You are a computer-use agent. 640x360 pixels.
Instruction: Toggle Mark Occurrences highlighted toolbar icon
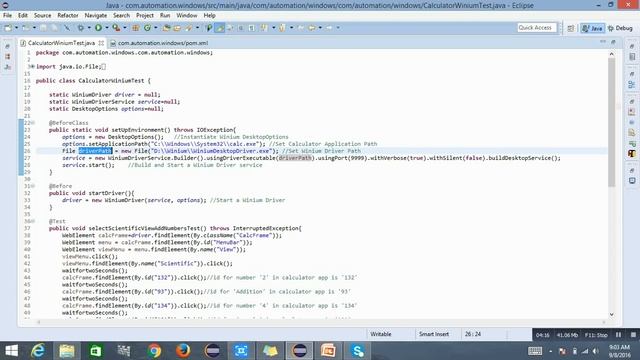click(x=220, y=28)
